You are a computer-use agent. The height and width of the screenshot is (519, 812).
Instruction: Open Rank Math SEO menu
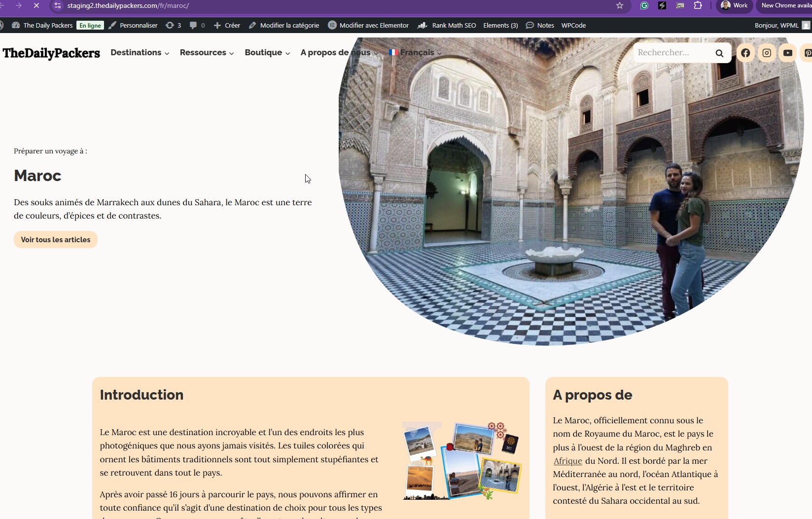click(447, 25)
